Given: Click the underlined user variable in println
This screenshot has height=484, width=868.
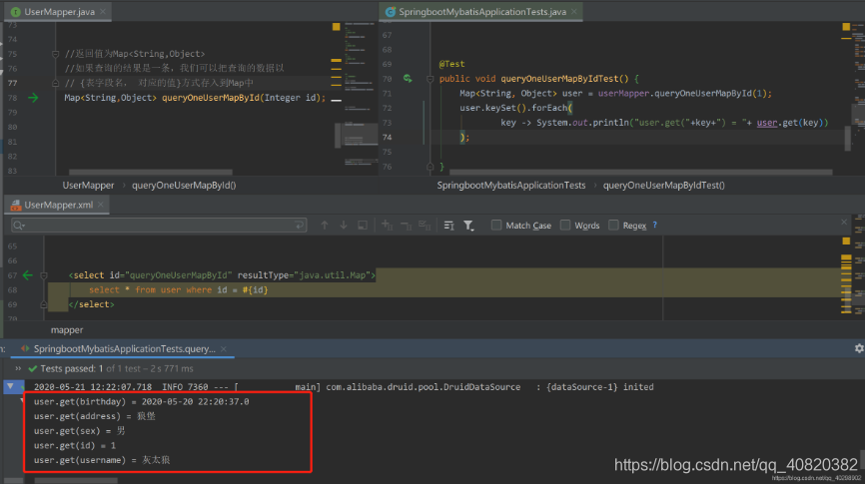Looking at the screenshot, I should (x=767, y=123).
